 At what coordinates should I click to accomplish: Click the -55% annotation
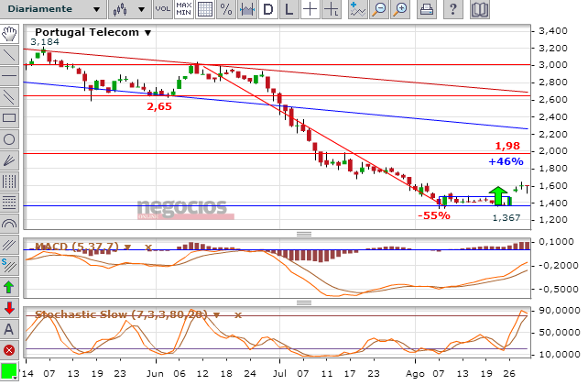(x=433, y=215)
